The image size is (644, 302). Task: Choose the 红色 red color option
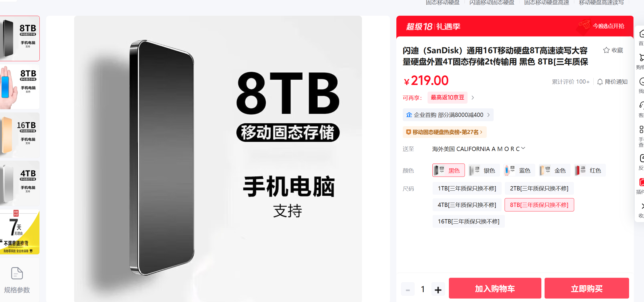pyautogui.click(x=589, y=170)
